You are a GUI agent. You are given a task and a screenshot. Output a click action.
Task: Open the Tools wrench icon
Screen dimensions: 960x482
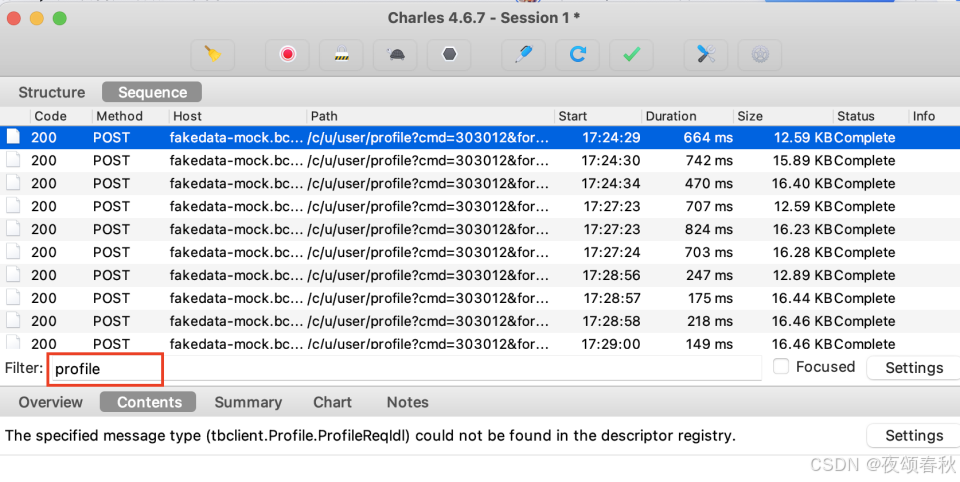[x=706, y=55]
